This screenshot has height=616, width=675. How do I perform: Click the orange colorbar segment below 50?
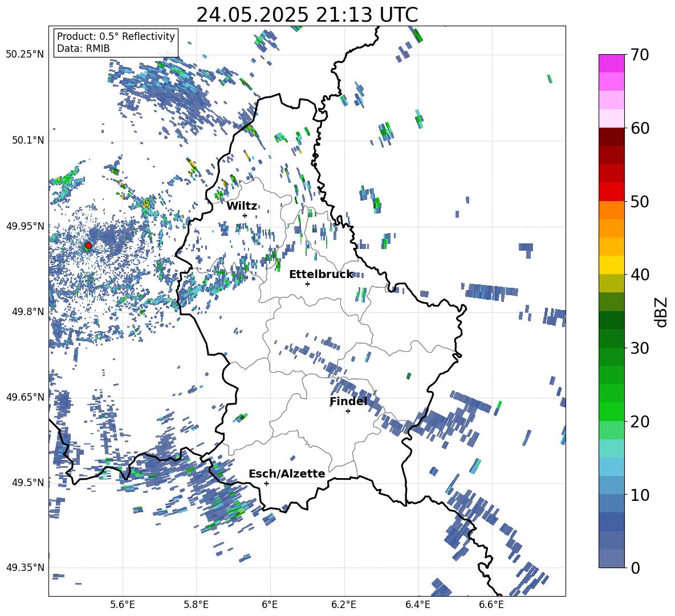click(611, 210)
